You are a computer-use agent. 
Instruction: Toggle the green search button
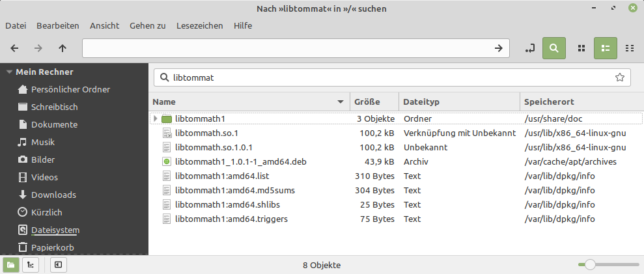click(x=553, y=48)
